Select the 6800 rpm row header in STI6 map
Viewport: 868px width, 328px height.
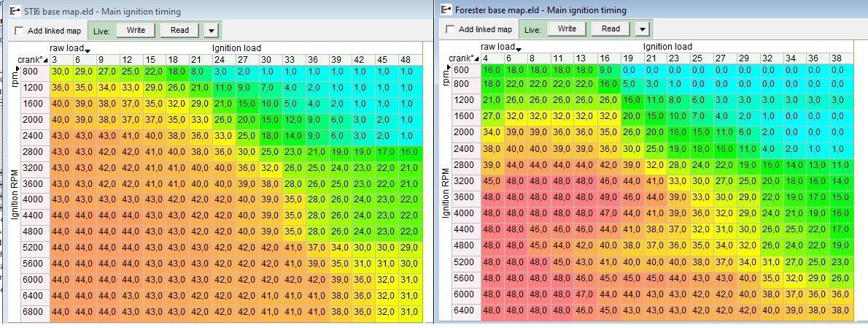click(x=36, y=312)
